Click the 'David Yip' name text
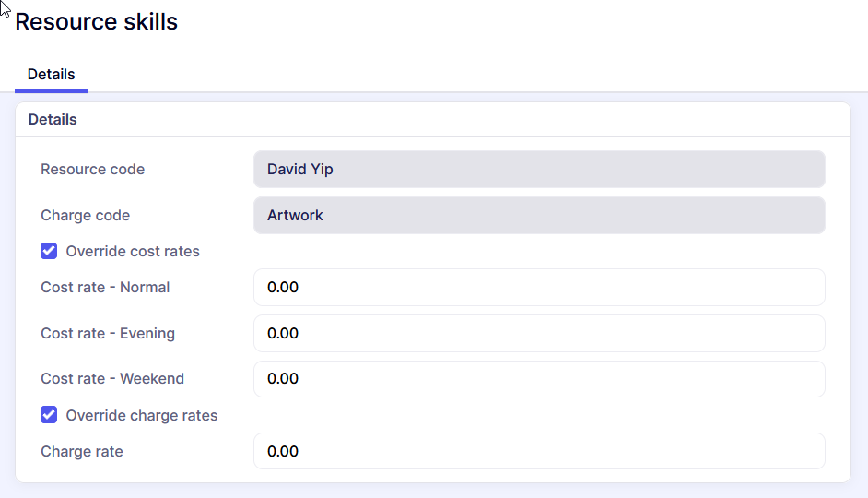868x498 pixels. [300, 170]
